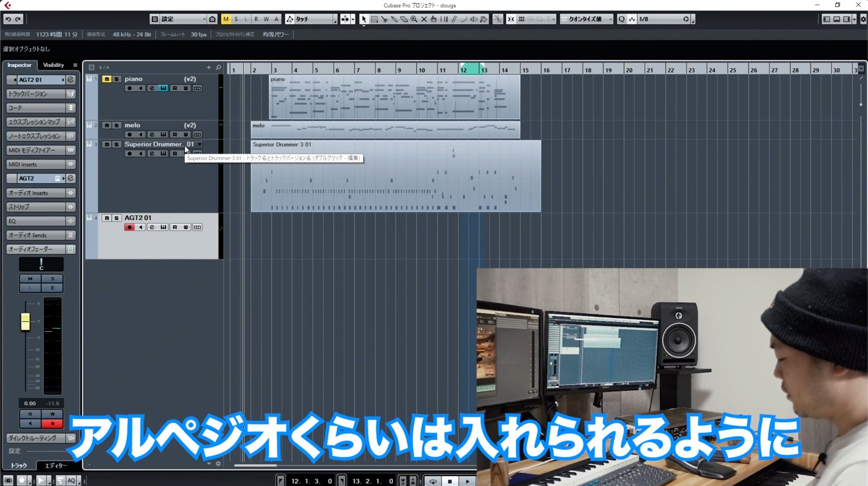Open track version arrow on Superior Drummer track
The height and width of the screenshot is (486, 868).
[199, 144]
